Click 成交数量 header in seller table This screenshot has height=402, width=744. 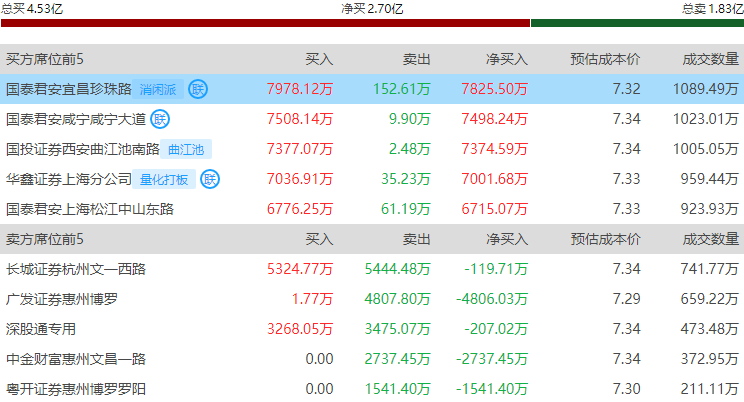711,239
